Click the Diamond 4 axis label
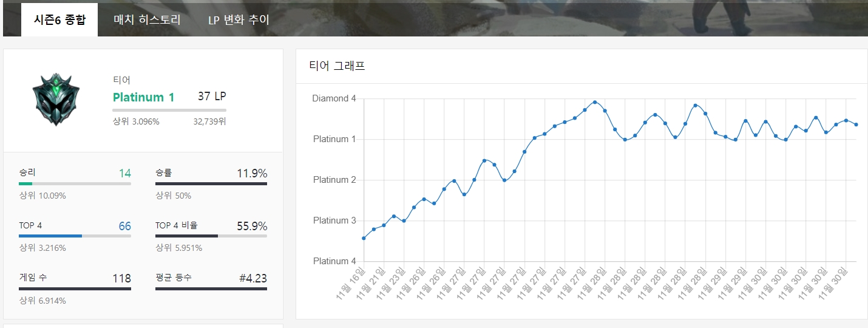Viewport: 868px width, 328px height. (x=334, y=98)
